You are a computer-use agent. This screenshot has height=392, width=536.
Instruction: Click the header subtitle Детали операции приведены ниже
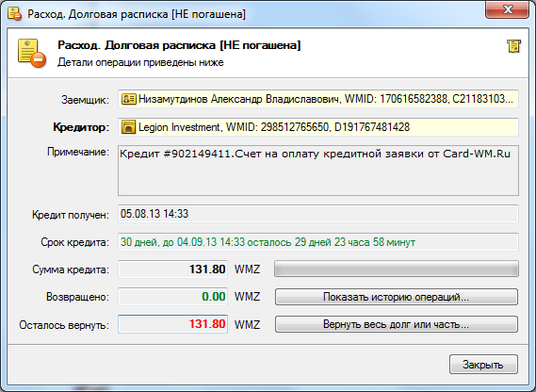(x=140, y=62)
